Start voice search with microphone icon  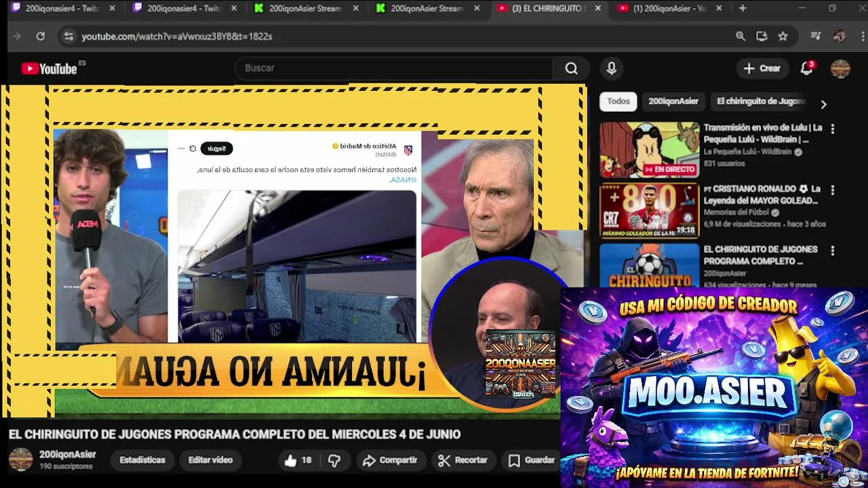point(611,68)
